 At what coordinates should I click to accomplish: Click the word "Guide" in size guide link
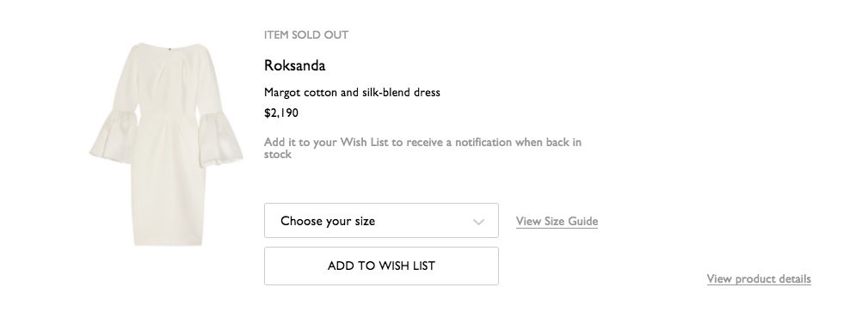click(x=582, y=221)
